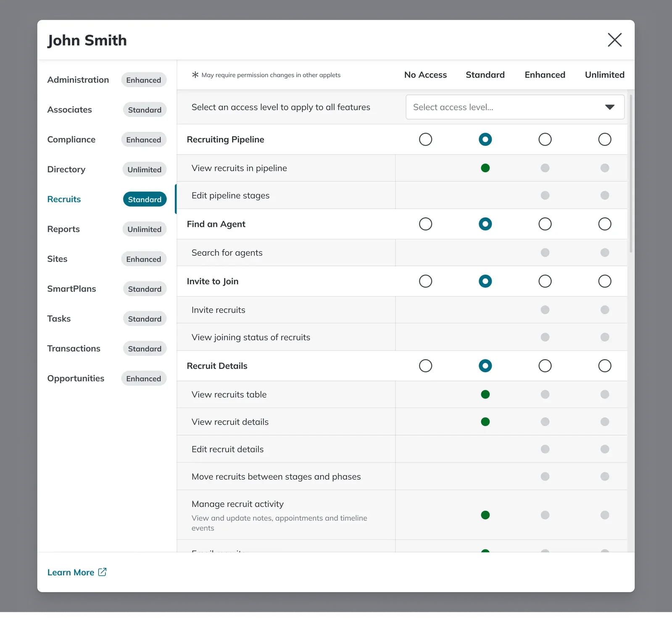672x622 pixels.
Task: Click the John Smith dialog title
Action: coord(87,40)
